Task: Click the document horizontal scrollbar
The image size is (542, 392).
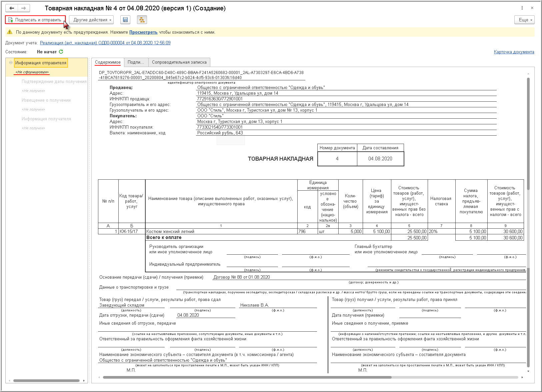Action: [x=247, y=377]
